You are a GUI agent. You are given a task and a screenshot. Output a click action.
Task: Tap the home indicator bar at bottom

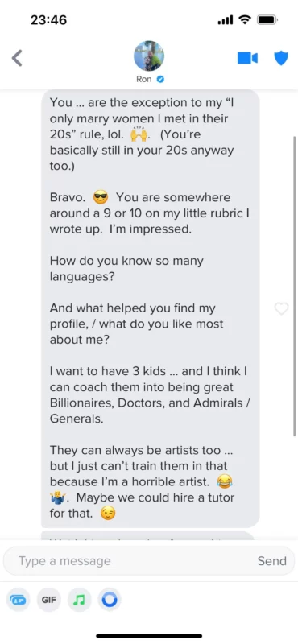click(x=149, y=636)
